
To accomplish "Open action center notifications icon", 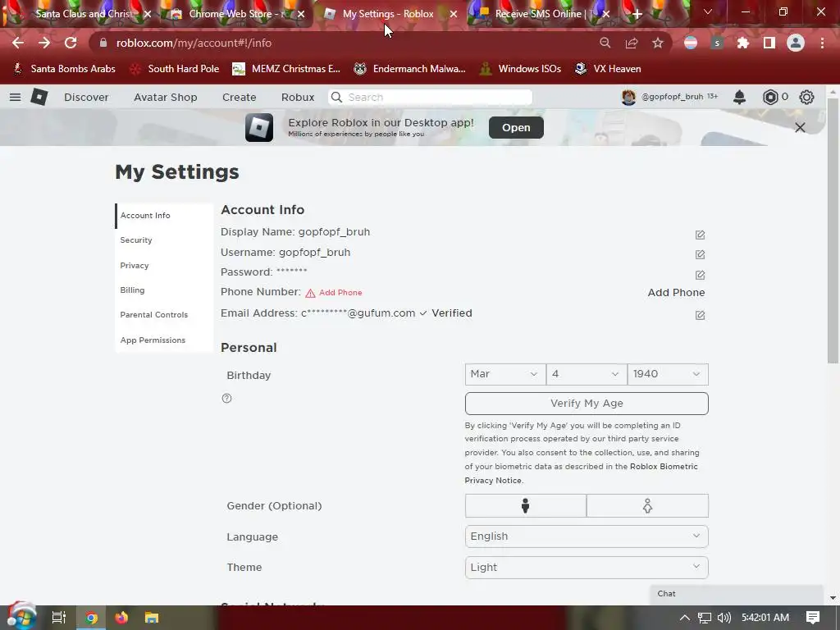I will 813,618.
